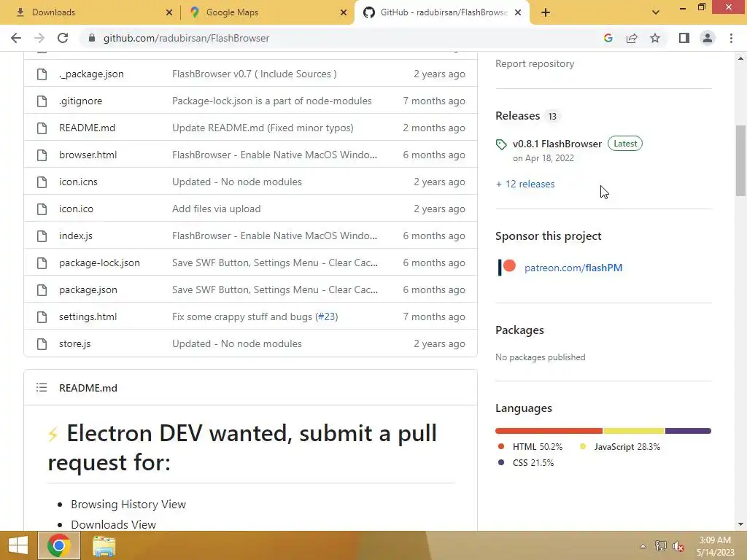This screenshot has width=747, height=560.
Task: Close the Google Maps tab
Action: pyautogui.click(x=344, y=12)
